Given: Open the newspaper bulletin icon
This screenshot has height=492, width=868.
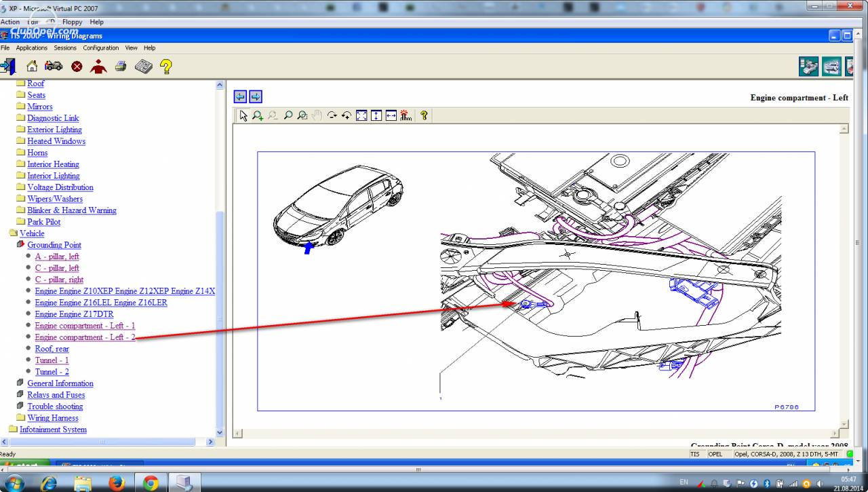Looking at the screenshot, I should coord(143,66).
